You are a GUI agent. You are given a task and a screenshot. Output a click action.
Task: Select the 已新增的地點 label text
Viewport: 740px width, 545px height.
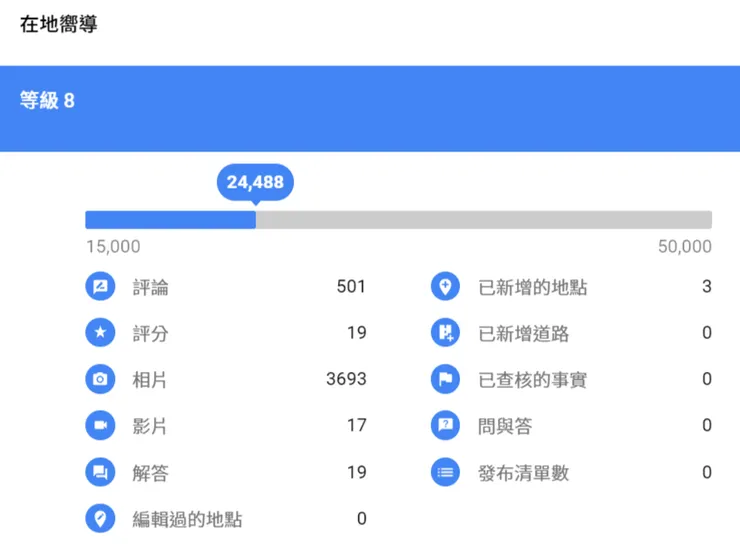533,288
